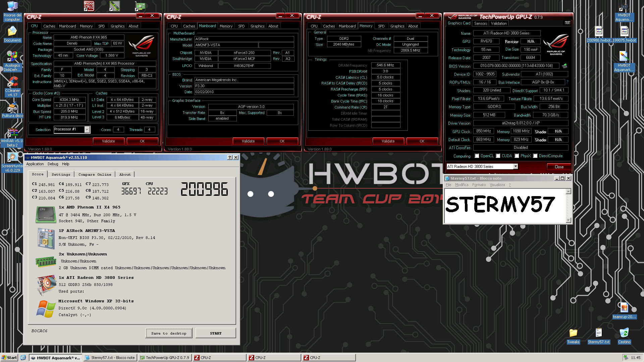644x362 pixels.
Task: Open ATI Radeon HD 3800 Series dropdown
Action: pos(516,167)
